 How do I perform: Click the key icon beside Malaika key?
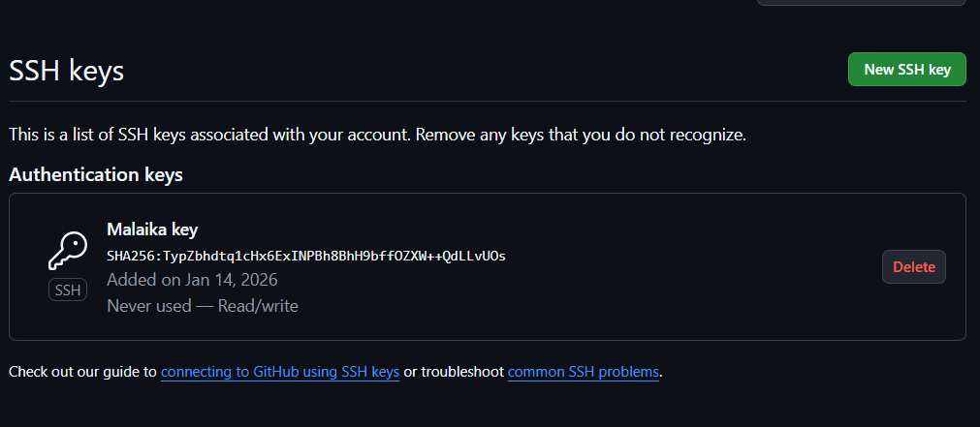click(68, 251)
